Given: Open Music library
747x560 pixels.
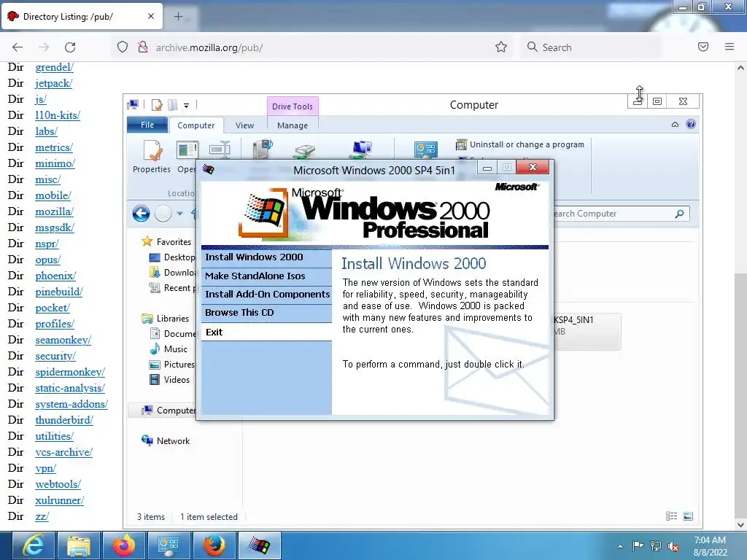Looking at the screenshot, I should pyautogui.click(x=169, y=349).
